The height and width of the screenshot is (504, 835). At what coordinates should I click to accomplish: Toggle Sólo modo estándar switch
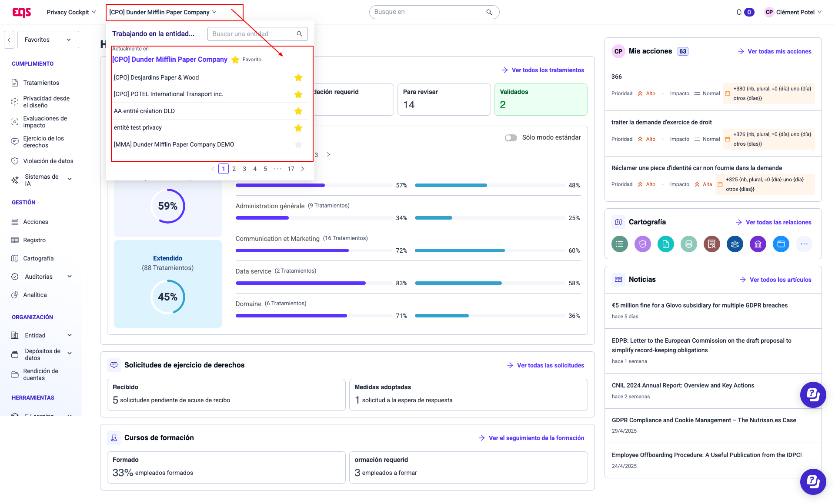click(511, 138)
